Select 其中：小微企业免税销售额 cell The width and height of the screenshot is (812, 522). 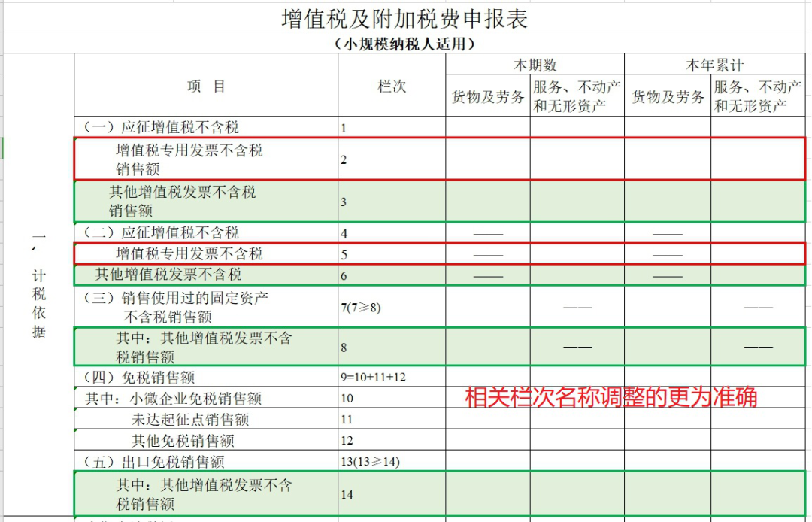pyautogui.click(x=206, y=398)
